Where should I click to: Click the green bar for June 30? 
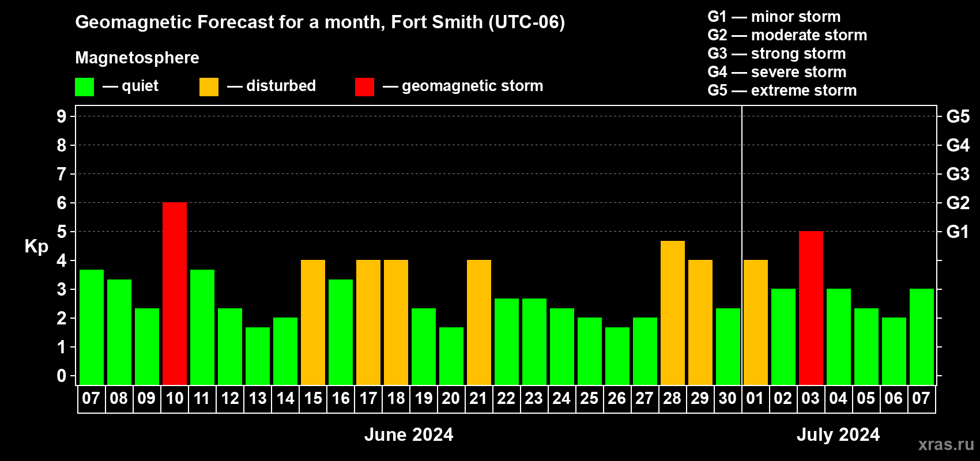coord(728,346)
